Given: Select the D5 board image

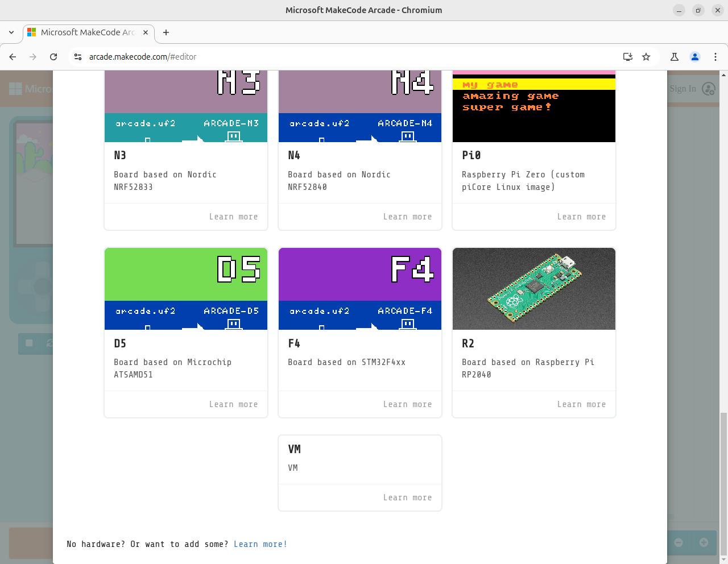Looking at the screenshot, I should [186, 289].
